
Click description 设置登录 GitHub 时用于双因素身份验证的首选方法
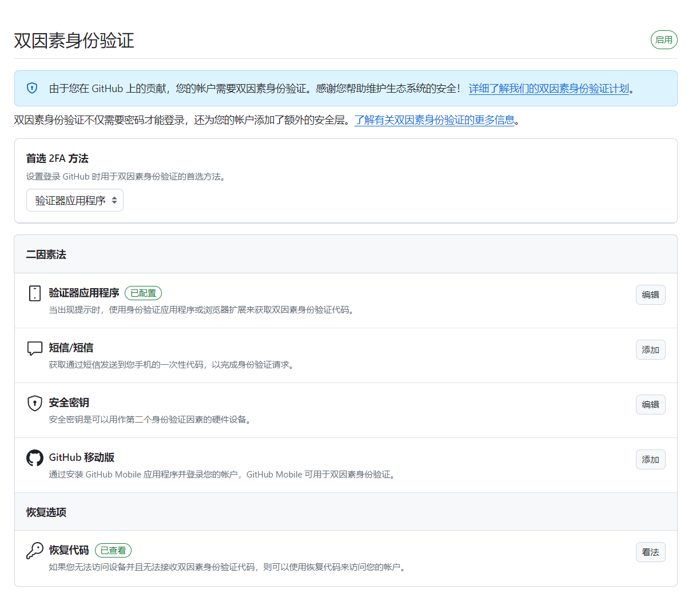pyautogui.click(x=128, y=177)
